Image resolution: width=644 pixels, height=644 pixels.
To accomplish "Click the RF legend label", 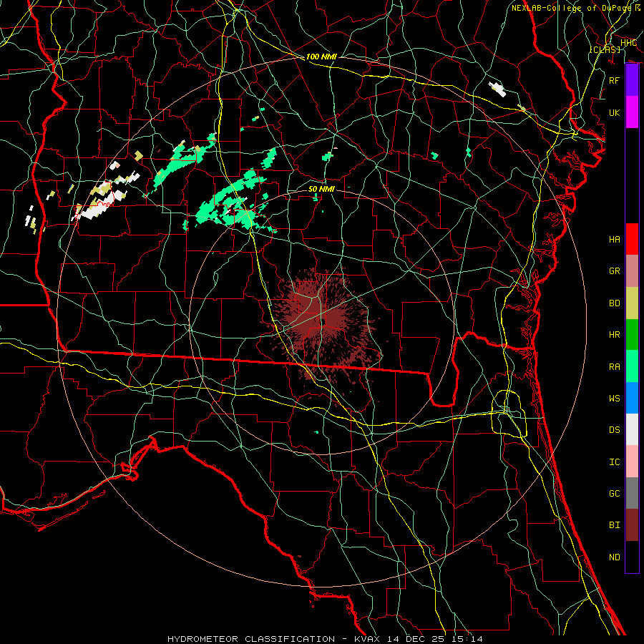I will click(615, 80).
